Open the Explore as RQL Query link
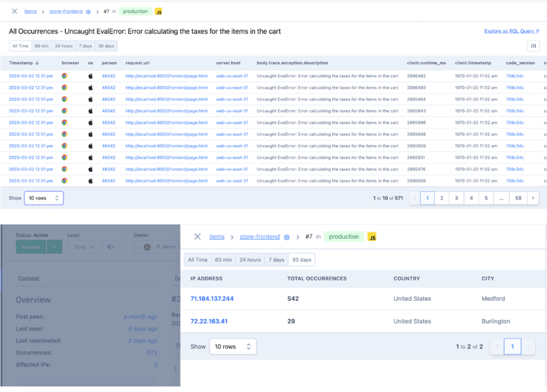This screenshot has height=392, width=547. [511, 32]
